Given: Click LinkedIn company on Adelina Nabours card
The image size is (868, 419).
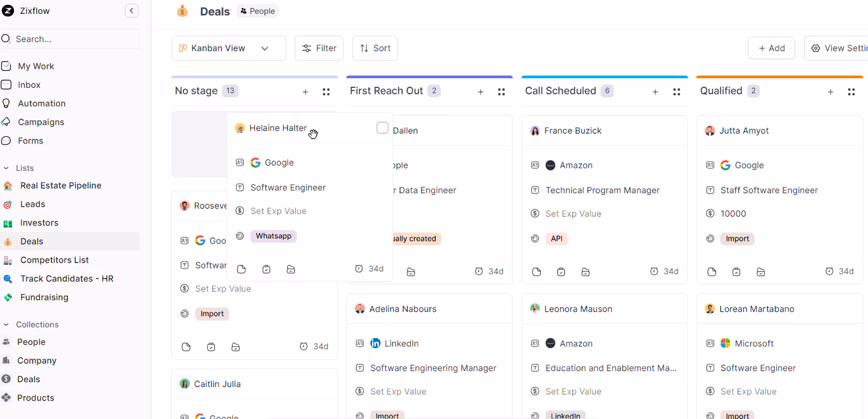Looking at the screenshot, I should (x=401, y=343).
